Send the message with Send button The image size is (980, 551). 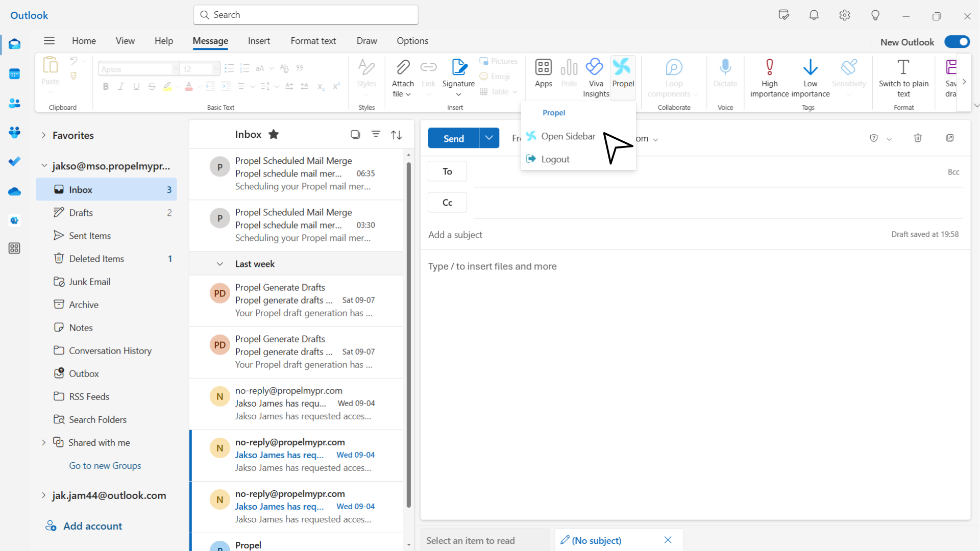coord(453,138)
